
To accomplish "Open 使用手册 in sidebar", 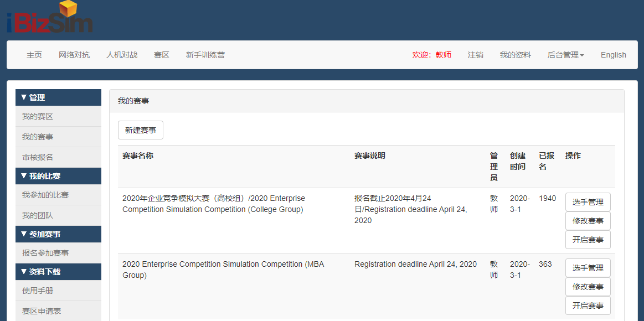I will click(58, 291).
